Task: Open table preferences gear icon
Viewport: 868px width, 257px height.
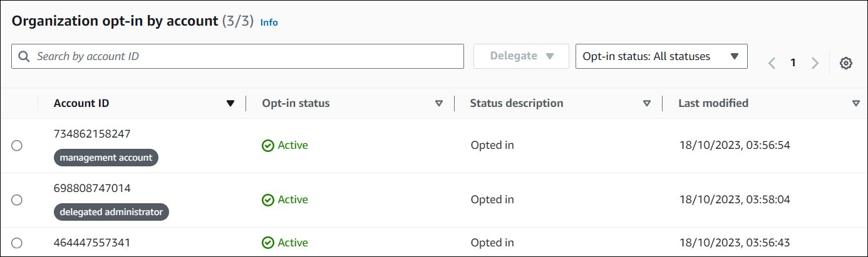Action: click(x=845, y=63)
